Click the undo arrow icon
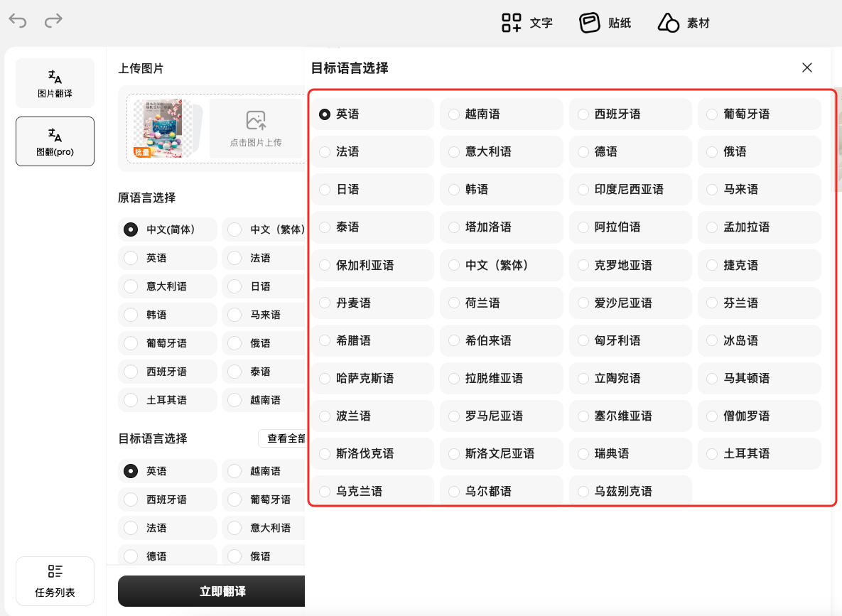842x616 pixels. (18, 21)
